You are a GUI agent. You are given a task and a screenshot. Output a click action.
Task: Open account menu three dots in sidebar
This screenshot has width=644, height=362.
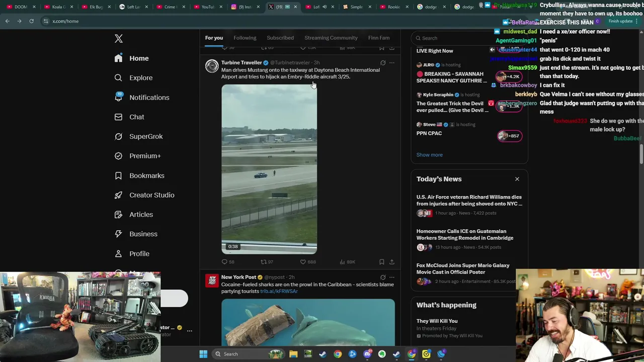pyautogui.click(x=189, y=330)
